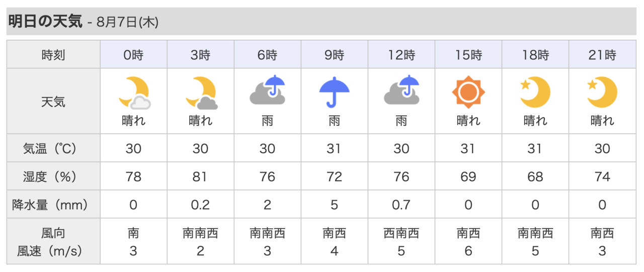Click the 15時 orange sun icon
This screenshot has width=644, height=272.
pos(468,92)
